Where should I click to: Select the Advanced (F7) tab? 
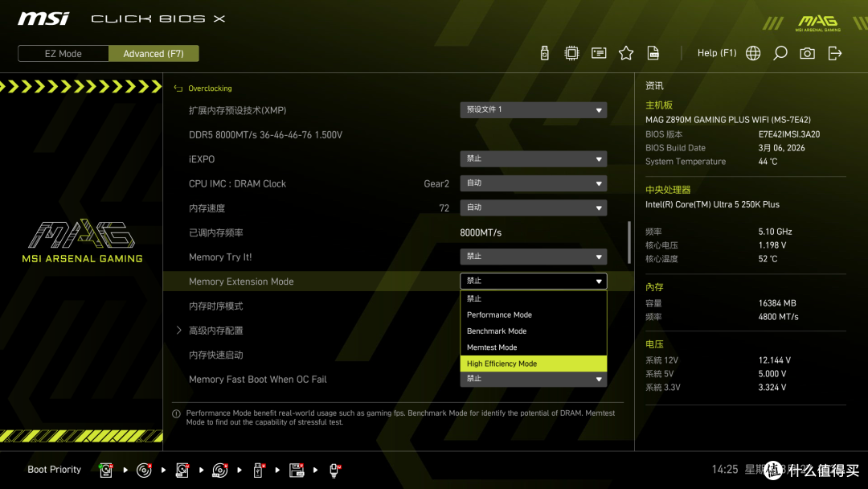tap(154, 53)
